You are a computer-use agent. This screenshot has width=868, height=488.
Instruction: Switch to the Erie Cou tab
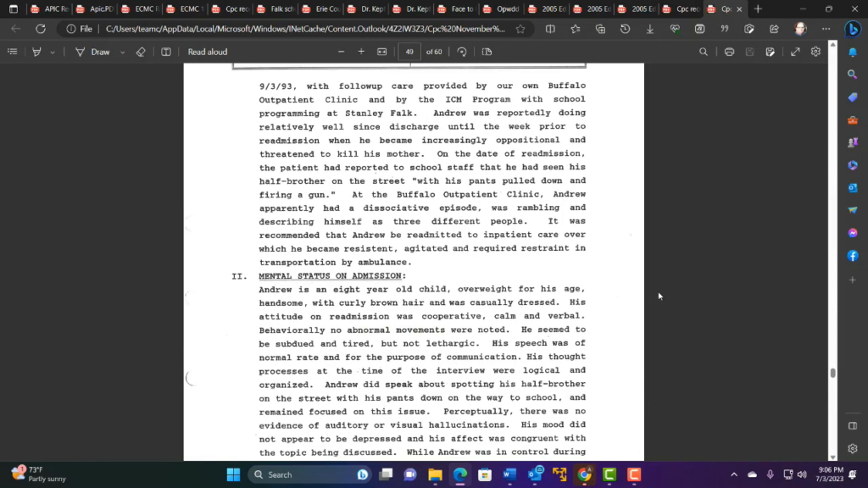tap(321, 8)
